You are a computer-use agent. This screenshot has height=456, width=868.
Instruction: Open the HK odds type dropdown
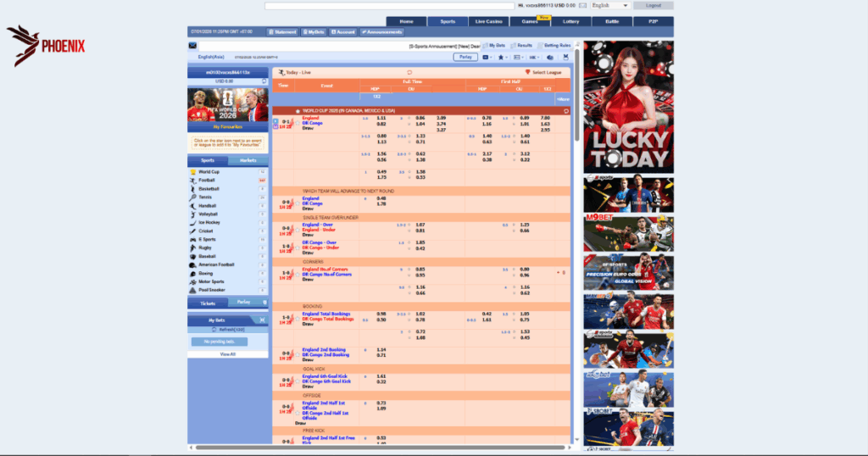coord(534,58)
